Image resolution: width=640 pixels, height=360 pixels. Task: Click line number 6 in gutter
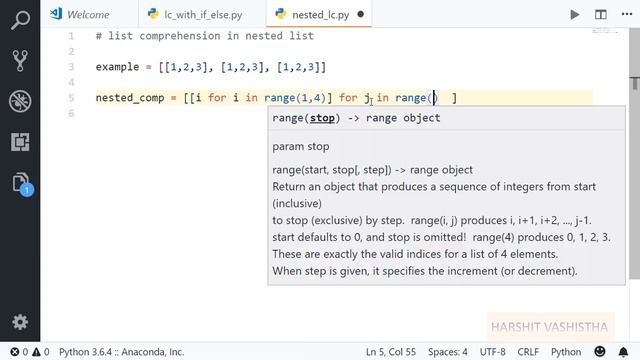(71, 113)
